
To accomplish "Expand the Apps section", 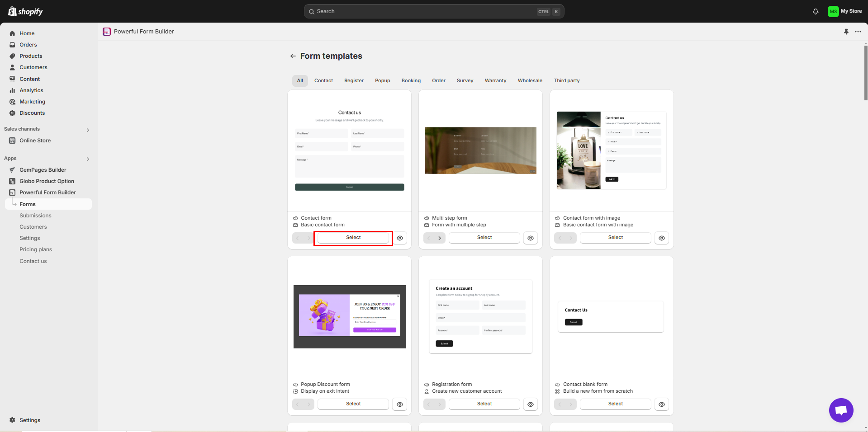I will [x=88, y=159].
